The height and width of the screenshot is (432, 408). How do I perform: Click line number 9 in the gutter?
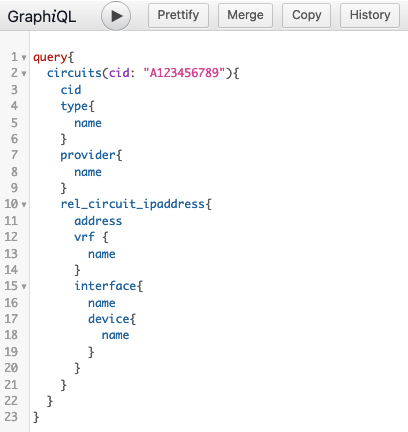pos(14,188)
